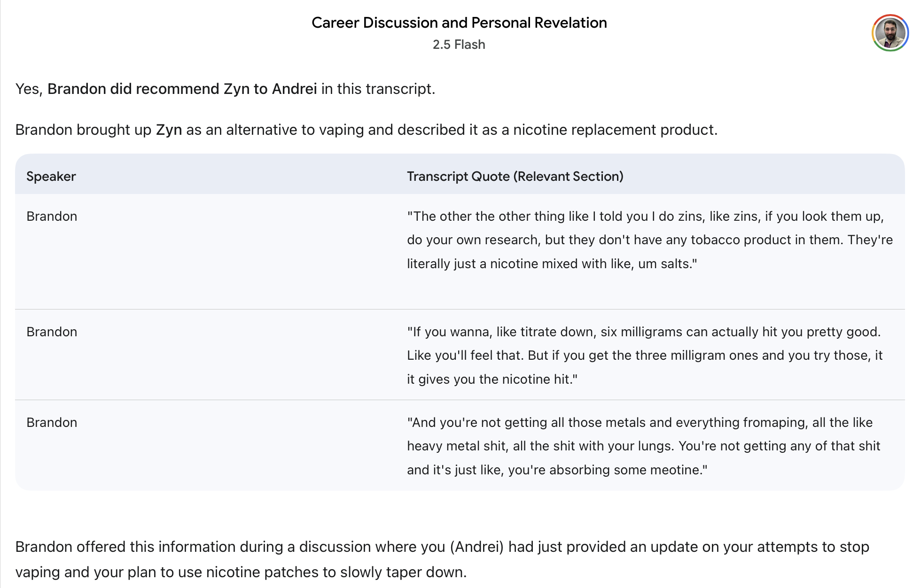Open the 2.5 Flash model selector
913x588 pixels.
pos(459,45)
